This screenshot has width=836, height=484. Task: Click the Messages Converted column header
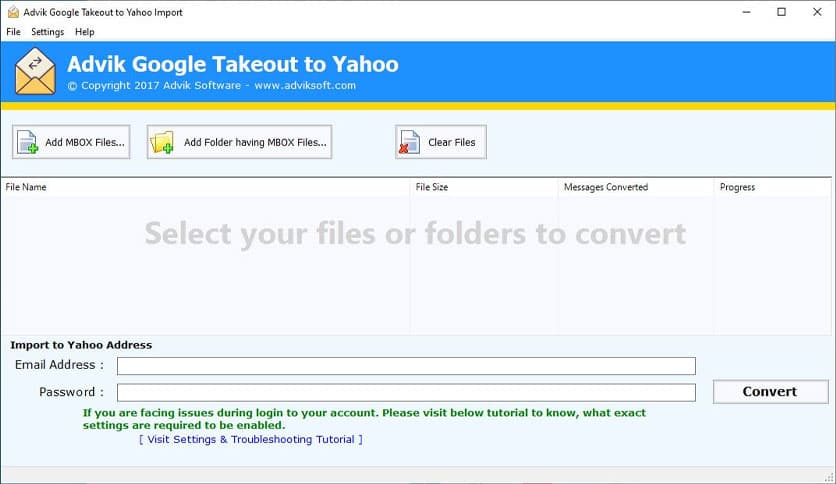point(636,187)
